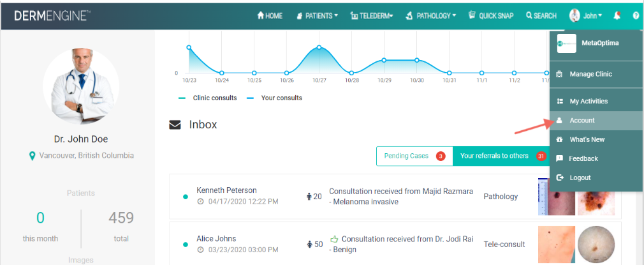Toggle Your consults legend entry
644x265 pixels.
(x=274, y=98)
